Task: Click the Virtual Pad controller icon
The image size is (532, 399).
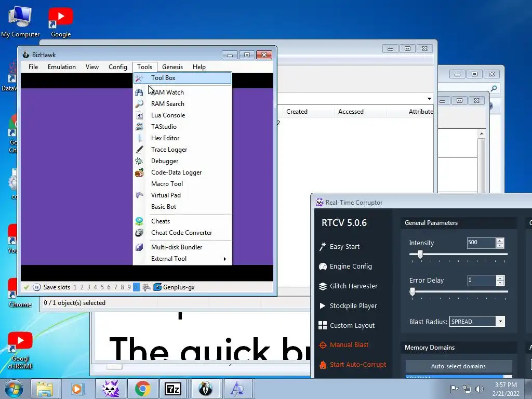Action: (139, 195)
